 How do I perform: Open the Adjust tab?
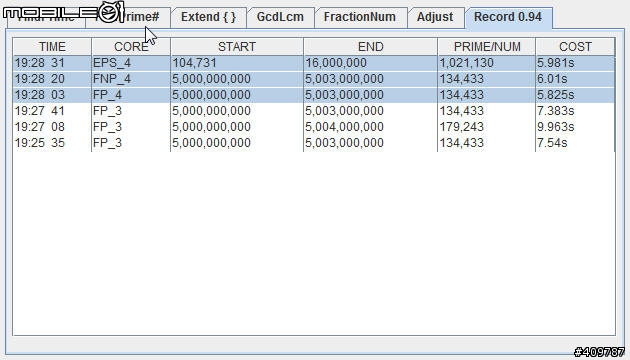coord(436,18)
